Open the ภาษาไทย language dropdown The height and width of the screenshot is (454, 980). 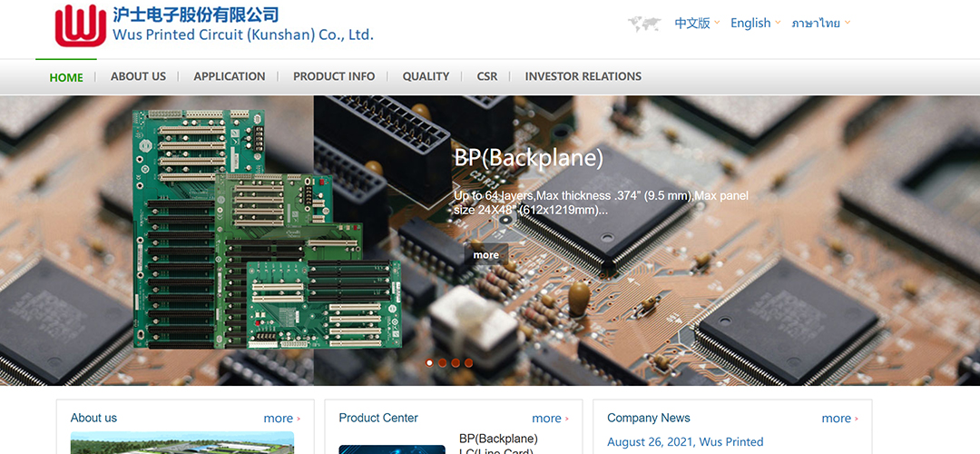coord(820,23)
